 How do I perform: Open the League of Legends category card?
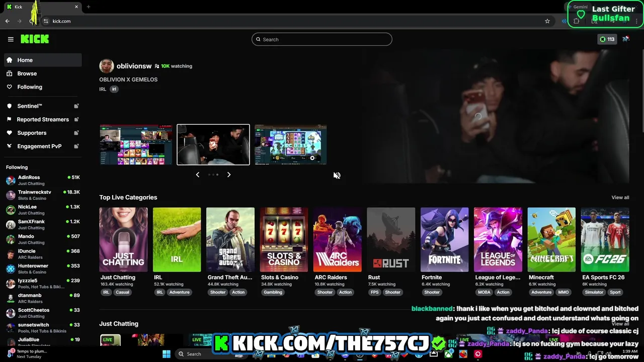[498, 240]
